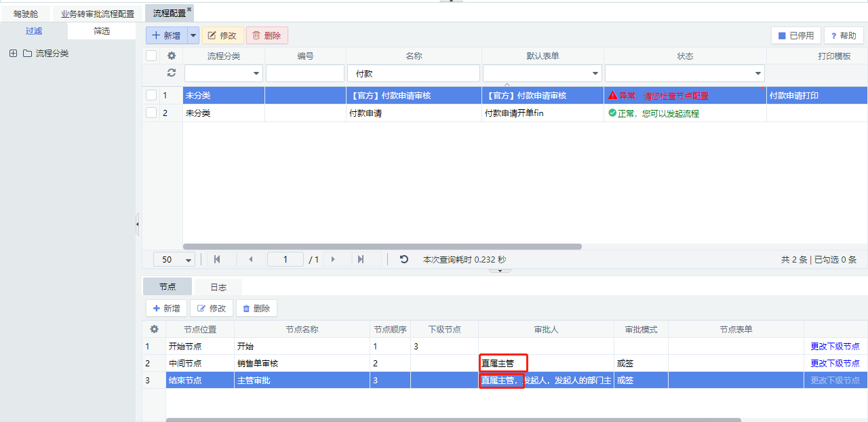Screen dimensions: 868x422
Task: Click the filter row reset refresh icon
Action: coord(172,73)
